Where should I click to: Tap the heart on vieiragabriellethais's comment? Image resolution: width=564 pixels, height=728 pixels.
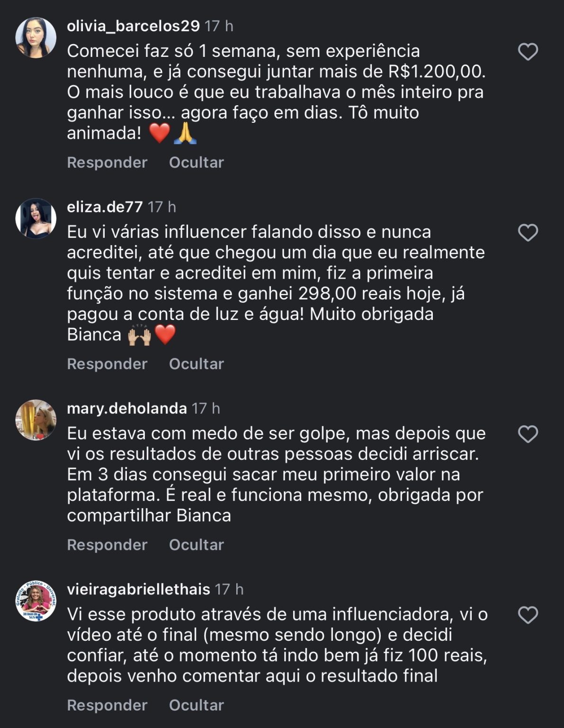[x=528, y=615]
